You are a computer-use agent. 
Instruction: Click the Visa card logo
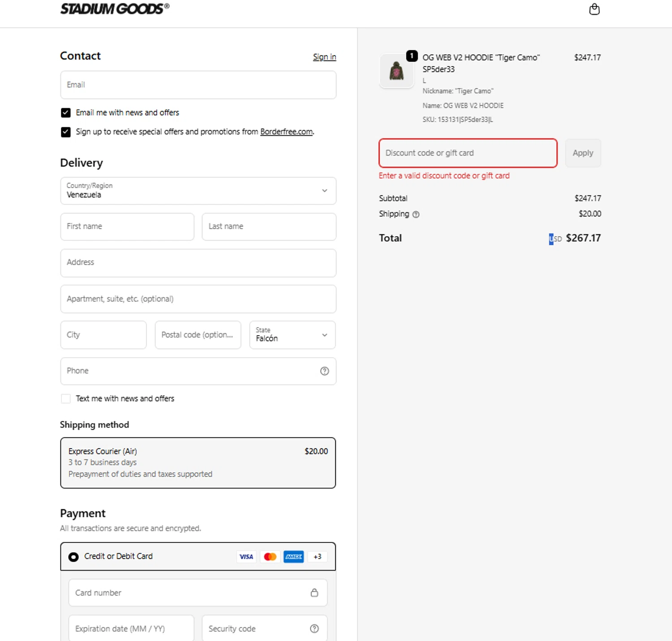(x=246, y=557)
